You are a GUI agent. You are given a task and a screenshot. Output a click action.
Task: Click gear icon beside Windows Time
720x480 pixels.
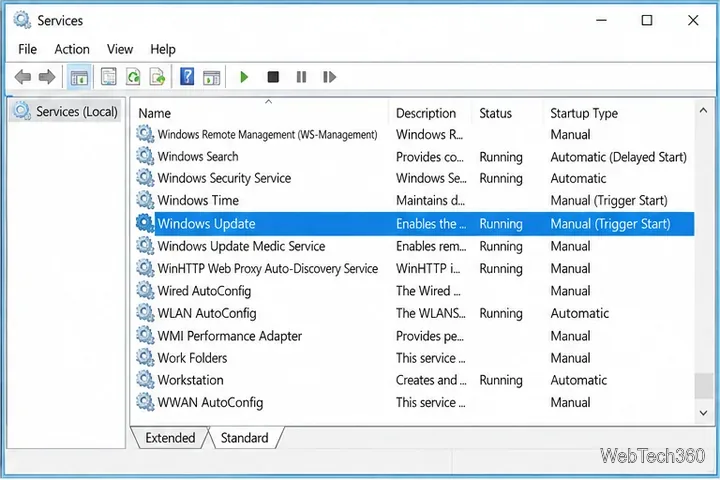[145, 200]
